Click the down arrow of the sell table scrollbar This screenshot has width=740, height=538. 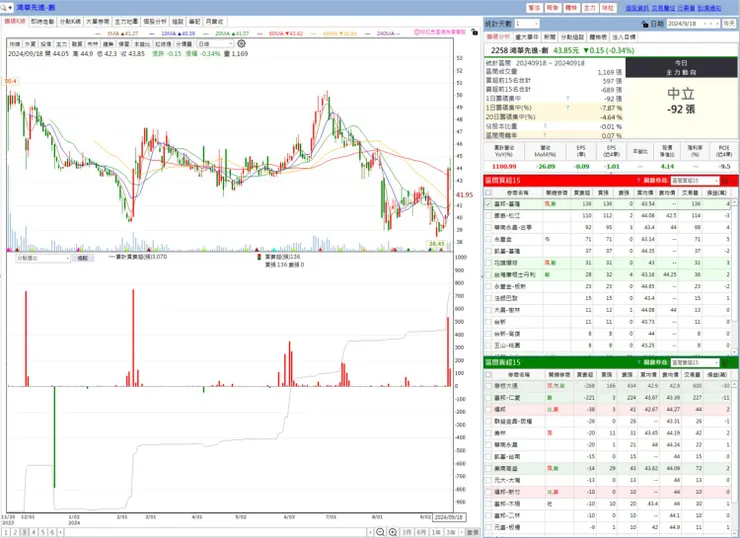tap(735, 534)
